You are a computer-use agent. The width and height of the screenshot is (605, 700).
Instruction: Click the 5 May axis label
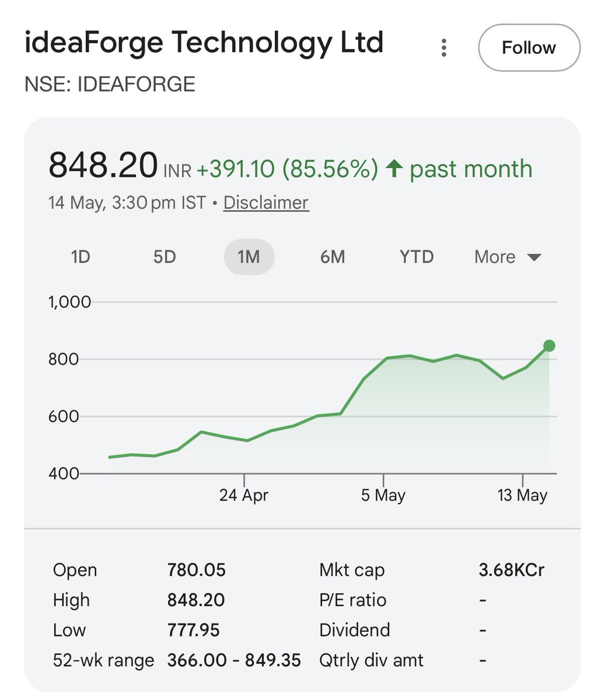(x=383, y=495)
